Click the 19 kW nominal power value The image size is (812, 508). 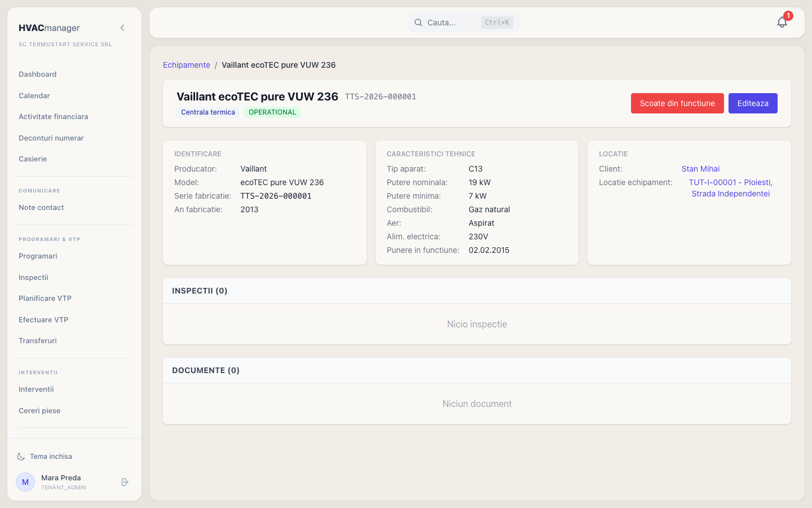[x=480, y=182]
